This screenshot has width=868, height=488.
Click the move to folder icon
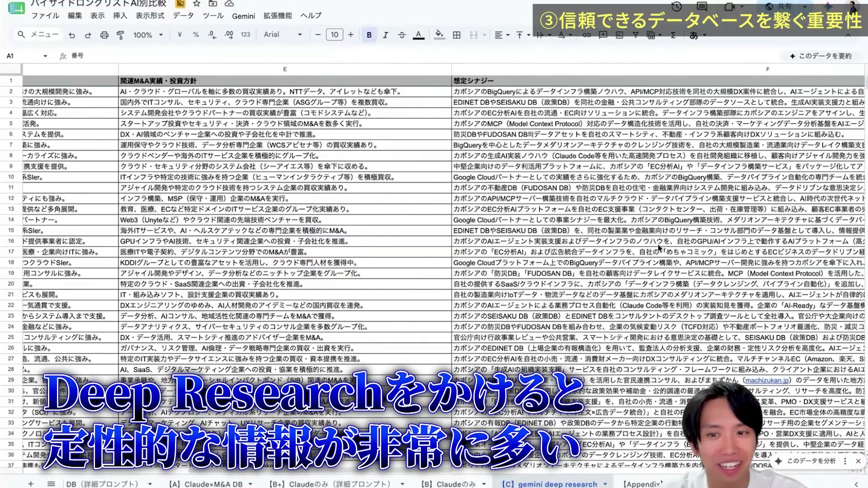tap(212, 4)
